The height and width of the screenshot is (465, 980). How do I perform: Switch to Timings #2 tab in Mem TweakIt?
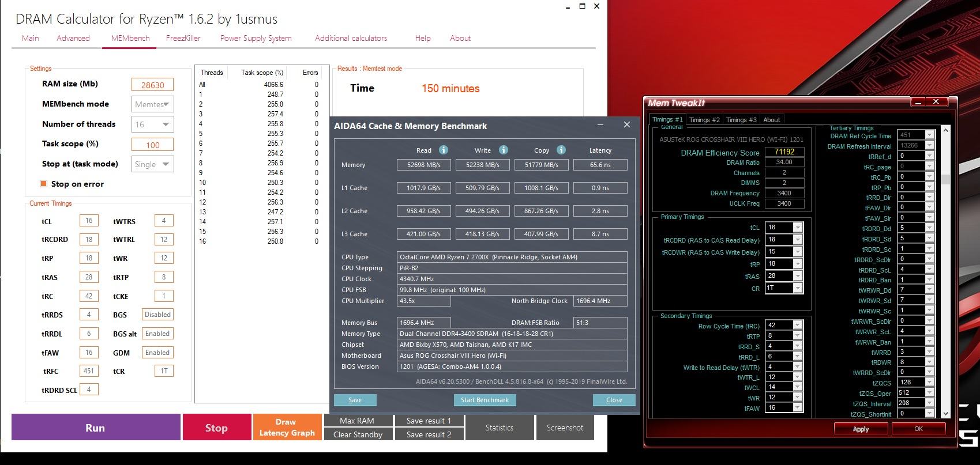coord(704,120)
